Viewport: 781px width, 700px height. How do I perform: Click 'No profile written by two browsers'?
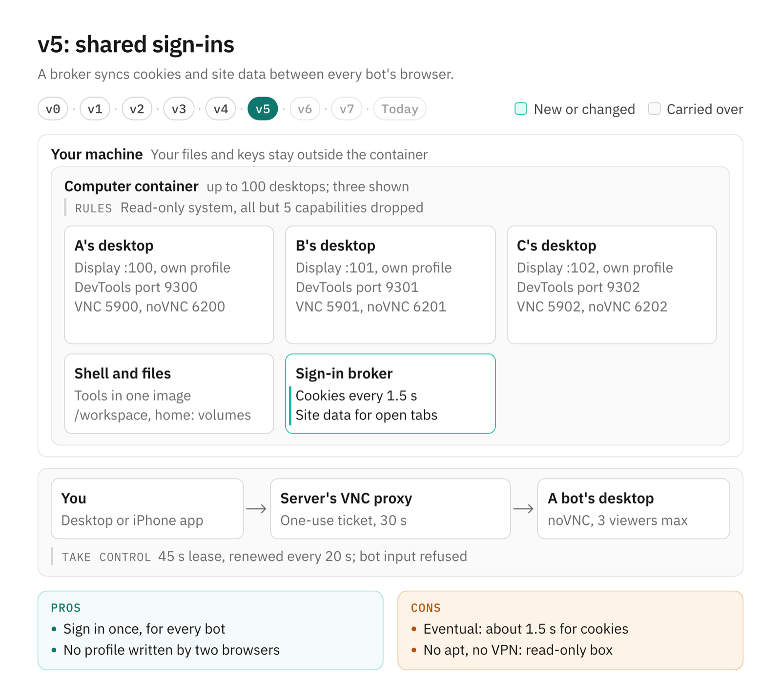tap(171, 650)
